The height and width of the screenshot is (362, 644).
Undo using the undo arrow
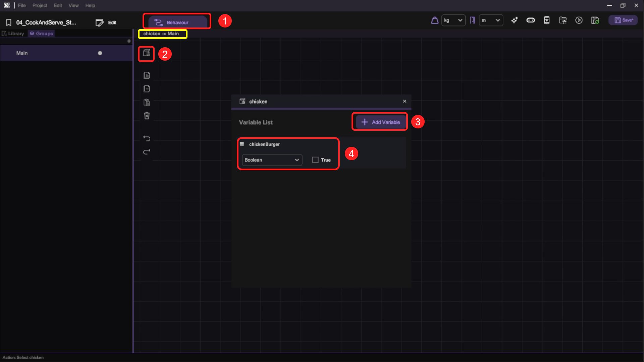tap(147, 138)
